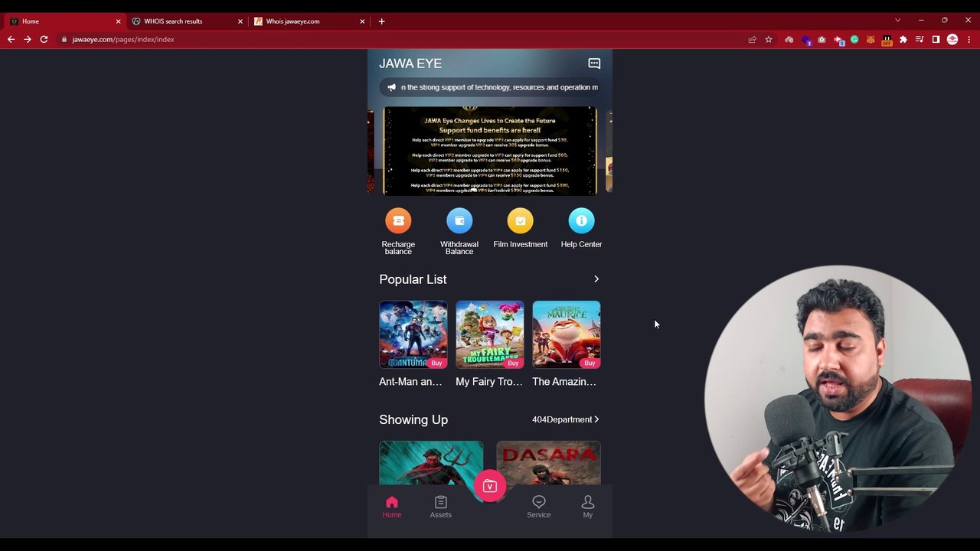Buy The Amazing Maurice movie
This screenshot has height=551, width=980.
tap(590, 363)
